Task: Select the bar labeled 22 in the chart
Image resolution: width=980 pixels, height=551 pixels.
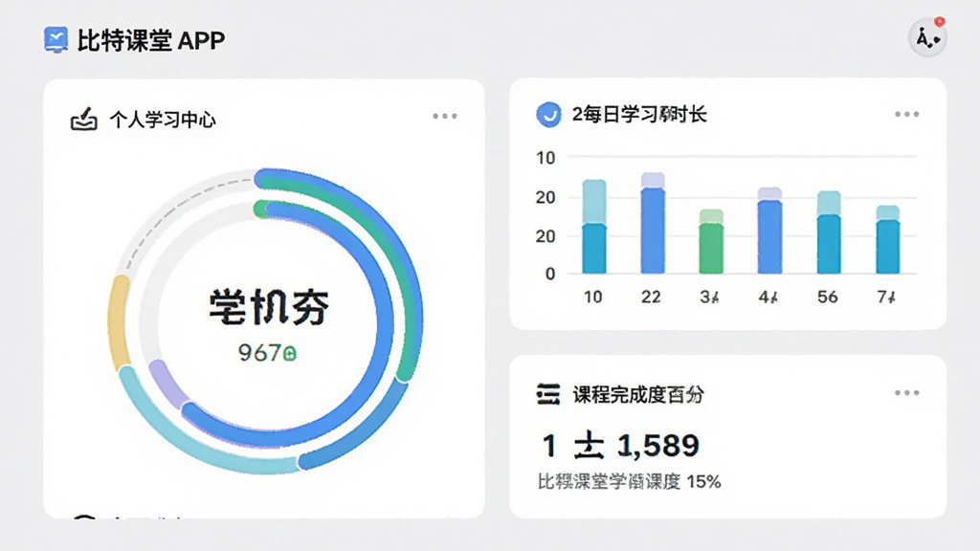Action: 653,223
